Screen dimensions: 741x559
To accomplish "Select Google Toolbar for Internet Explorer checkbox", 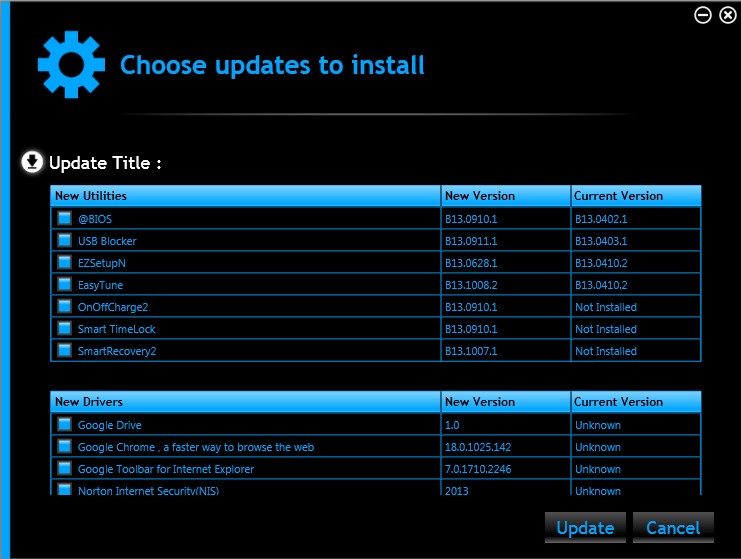I will 64,468.
